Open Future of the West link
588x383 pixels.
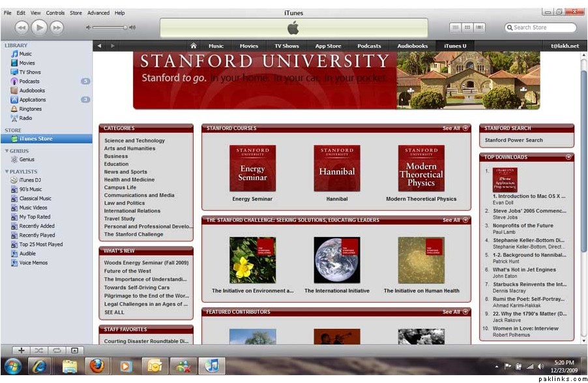[x=128, y=271]
